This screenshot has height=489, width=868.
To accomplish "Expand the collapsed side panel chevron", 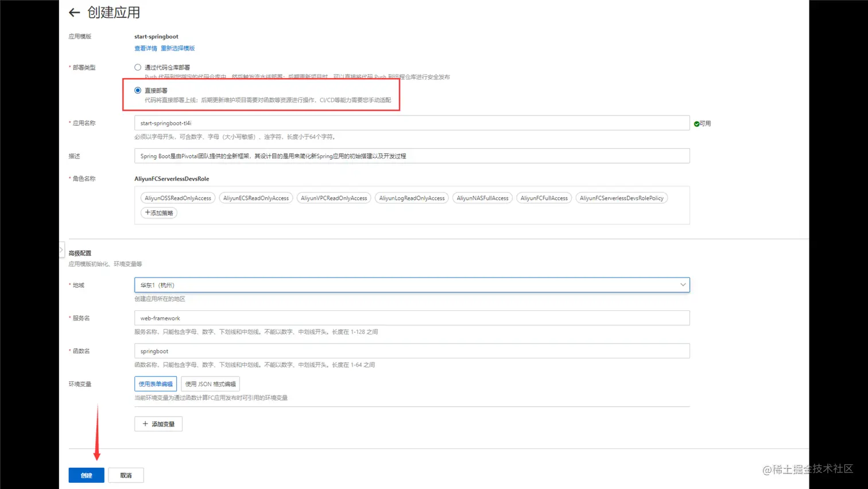I will [61, 250].
